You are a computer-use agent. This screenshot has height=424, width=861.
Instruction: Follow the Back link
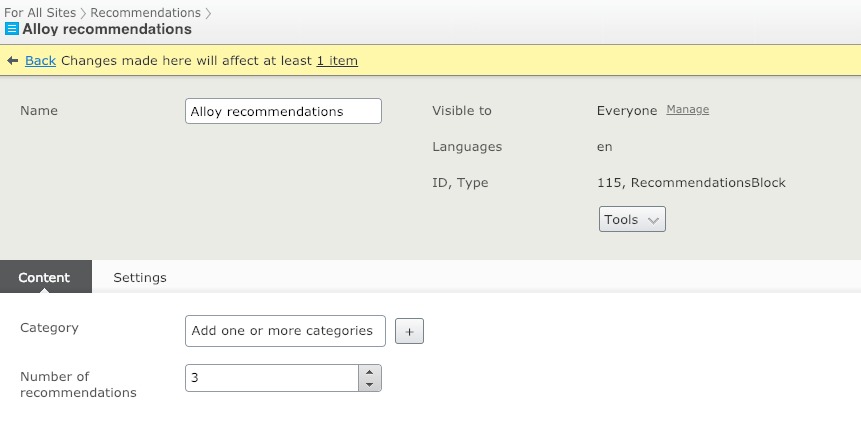click(40, 61)
